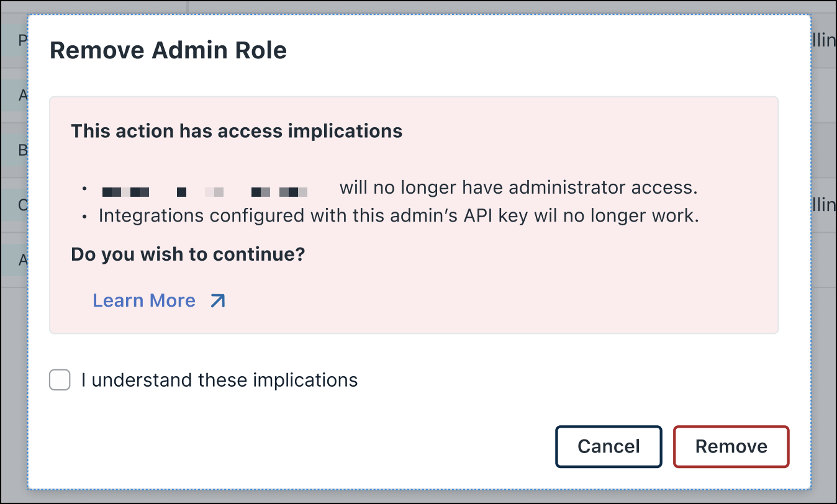Click the second bullet point marker
The width and height of the screenshot is (837, 504).
85,217
